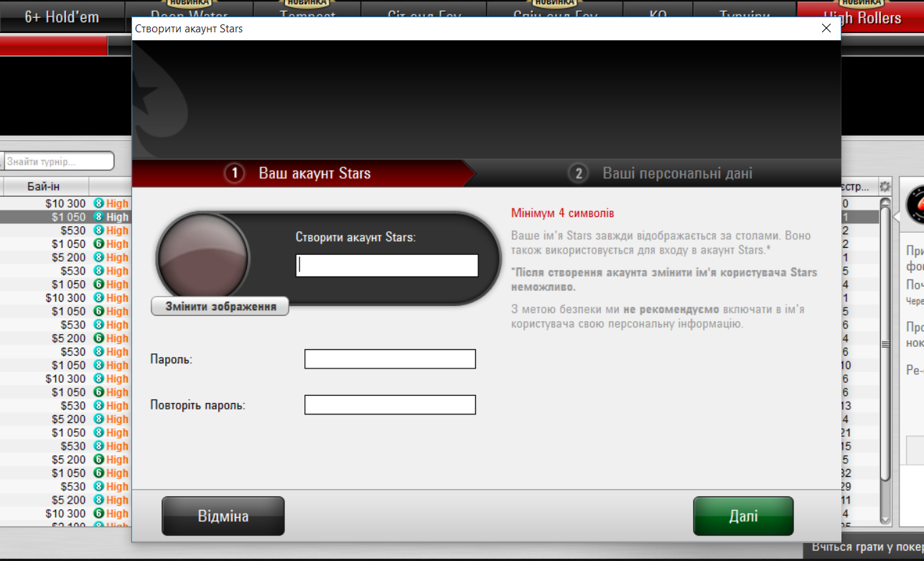The height and width of the screenshot is (561, 924).
Task: Click the Знайти турнір search field
Action: [x=58, y=162]
